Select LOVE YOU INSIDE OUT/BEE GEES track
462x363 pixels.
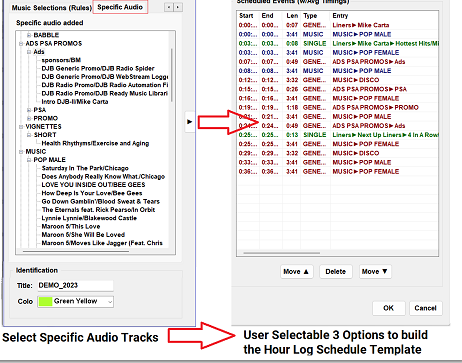tap(93, 185)
